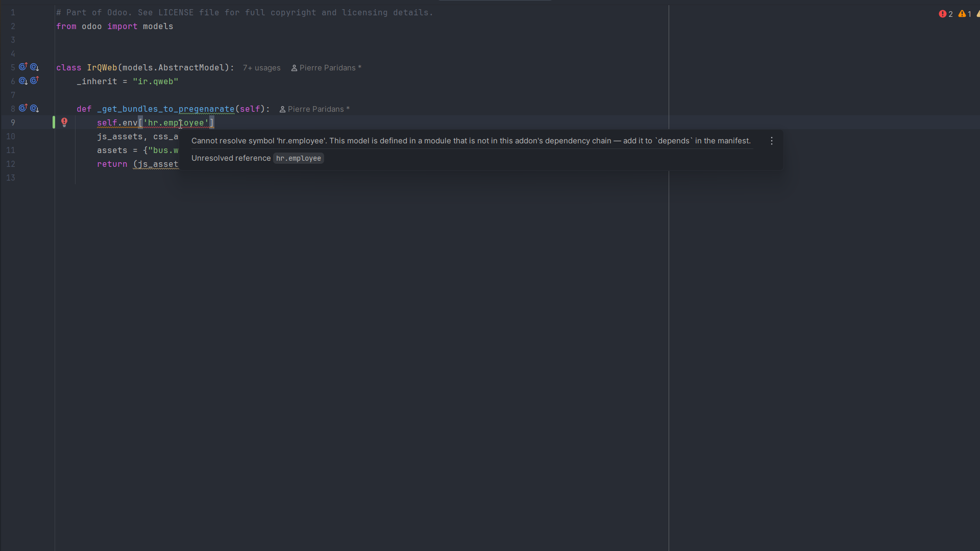Click the "ir.qweb" string literal
The image size is (980, 551).
156,82
